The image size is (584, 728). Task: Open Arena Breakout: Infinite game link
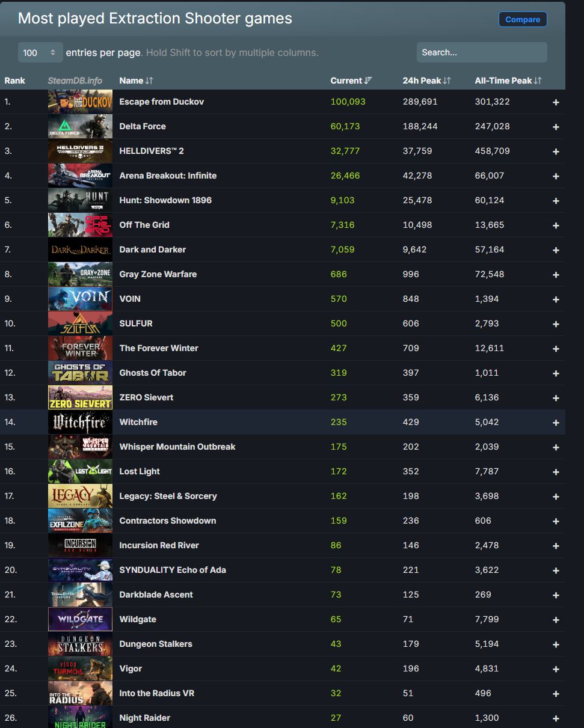(168, 176)
